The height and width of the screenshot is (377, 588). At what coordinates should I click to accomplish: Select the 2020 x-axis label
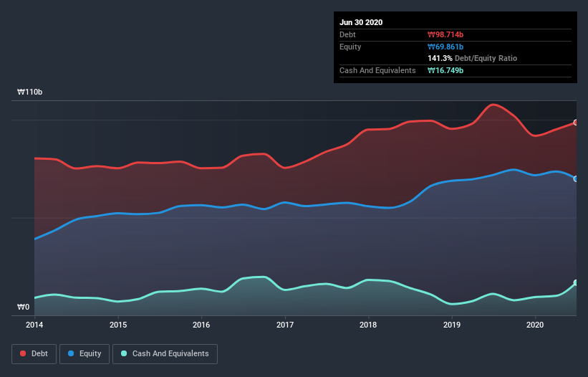pyautogui.click(x=535, y=325)
